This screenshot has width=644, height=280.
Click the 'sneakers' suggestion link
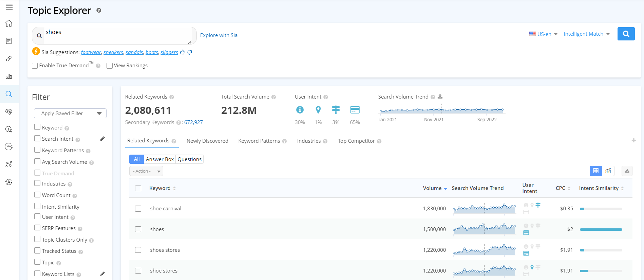click(113, 52)
